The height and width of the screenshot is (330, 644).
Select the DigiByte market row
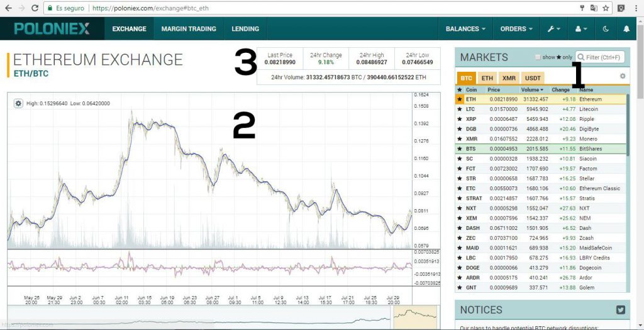[x=541, y=129]
